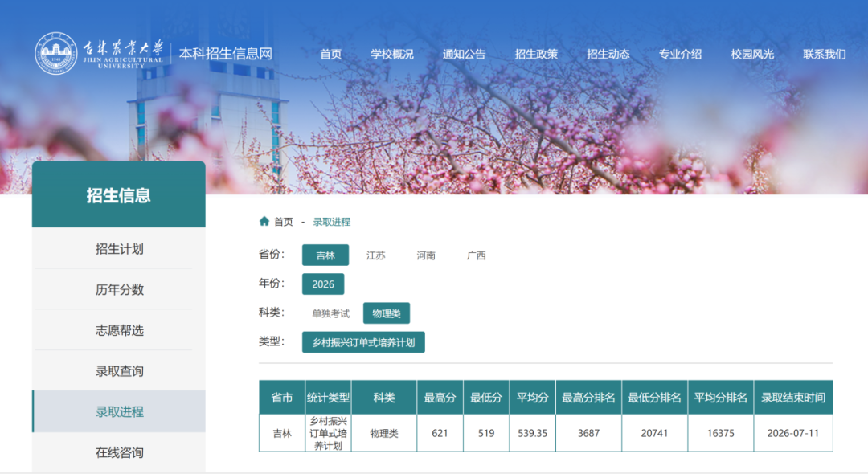The width and height of the screenshot is (868, 474).
Task: Click the 首页 breadcrumb link
Action: (284, 222)
